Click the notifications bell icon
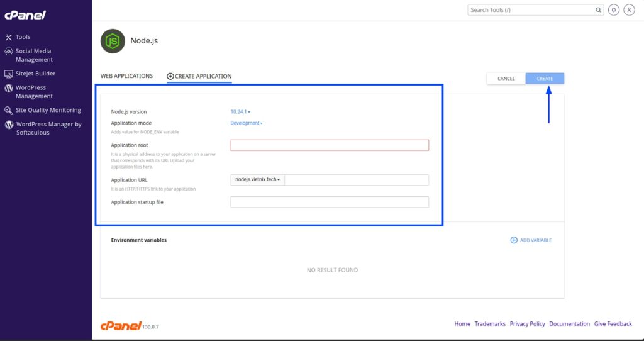The height and width of the screenshot is (341, 644). pyautogui.click(x=613, y=10)
